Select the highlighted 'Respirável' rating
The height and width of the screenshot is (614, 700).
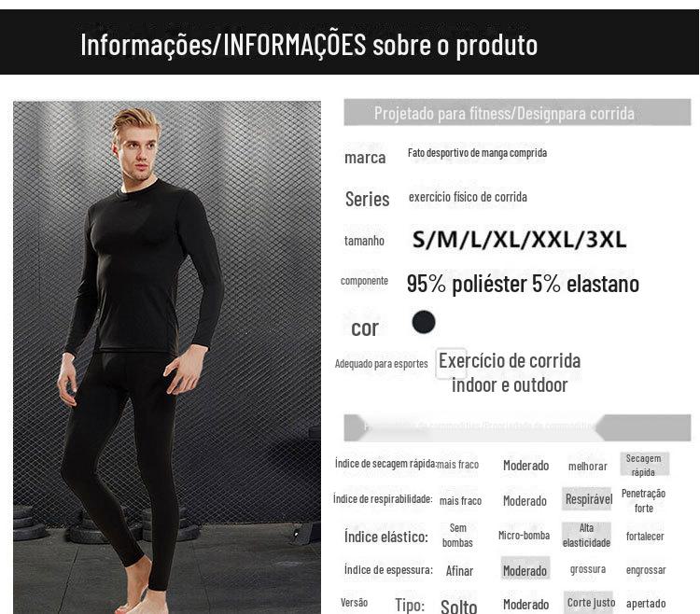[x=587, y=499]
